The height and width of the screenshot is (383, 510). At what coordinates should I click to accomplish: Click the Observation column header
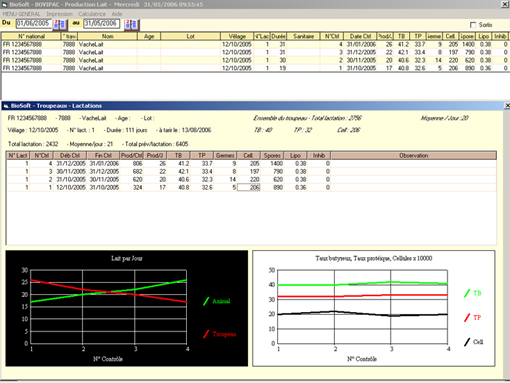coord(414,156)
